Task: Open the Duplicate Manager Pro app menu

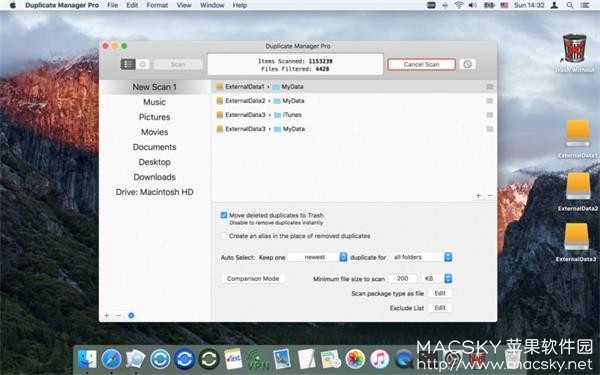Action: 62,5
